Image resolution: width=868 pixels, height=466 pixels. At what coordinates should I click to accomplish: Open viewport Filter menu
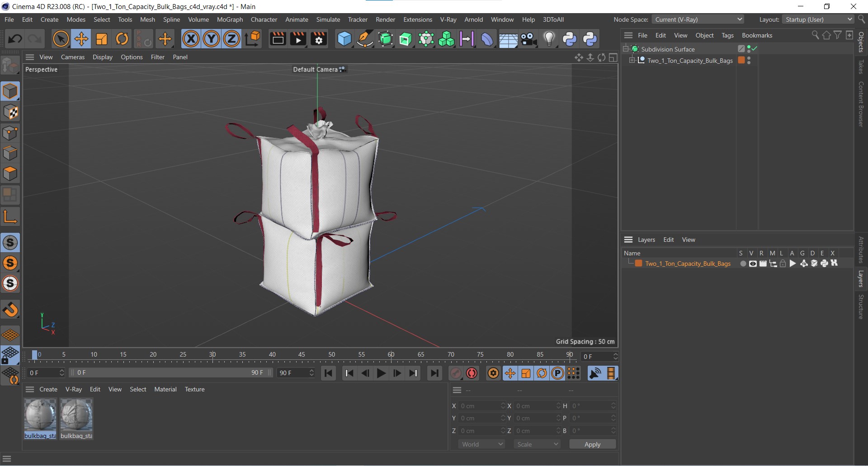[157, 57]
